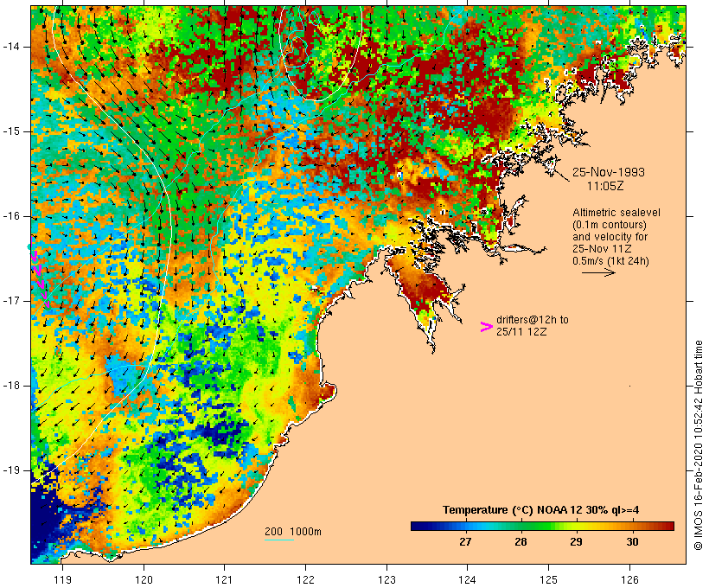Click the Altimetric sealevel annotation text
Image resolution: width=709 pixels, height=588 pixels.
[611, 214]
